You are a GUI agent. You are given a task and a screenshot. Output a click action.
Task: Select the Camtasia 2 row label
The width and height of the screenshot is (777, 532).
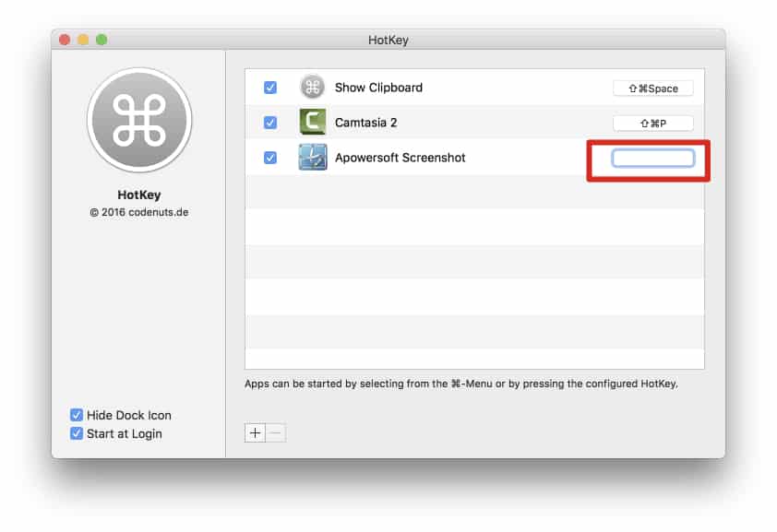click(x=365, y=123)
